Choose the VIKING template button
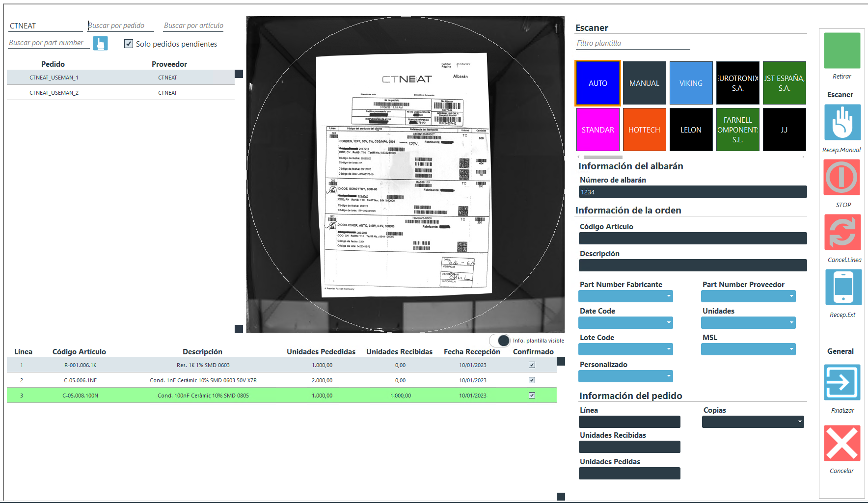Viewport: 868px width, 503px height. tap(691, 83)
